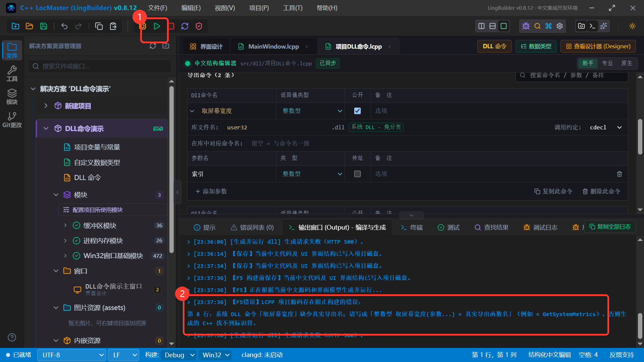Viewport: 644px width, 362px height.
Task: Click the 复制全部日志 button
Action: [610, 227]
